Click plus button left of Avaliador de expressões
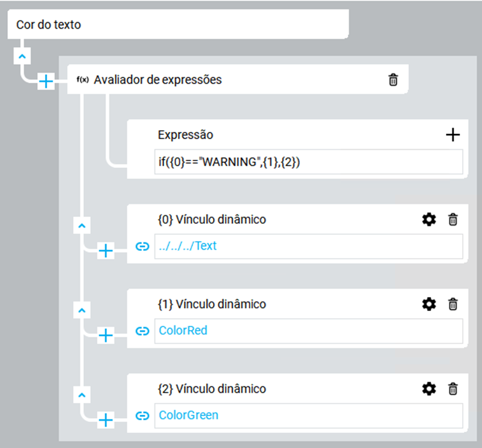The height and width of the screenshot is (448, 482). [46, 82]
